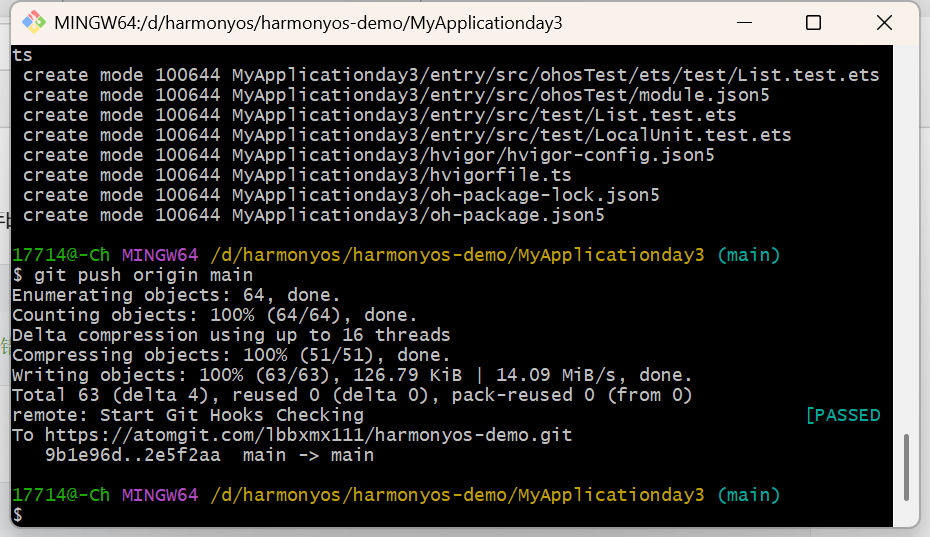Click the purple 'MINGW64' label in bottom prompt
Screen dimensions: 930x537
160,495
